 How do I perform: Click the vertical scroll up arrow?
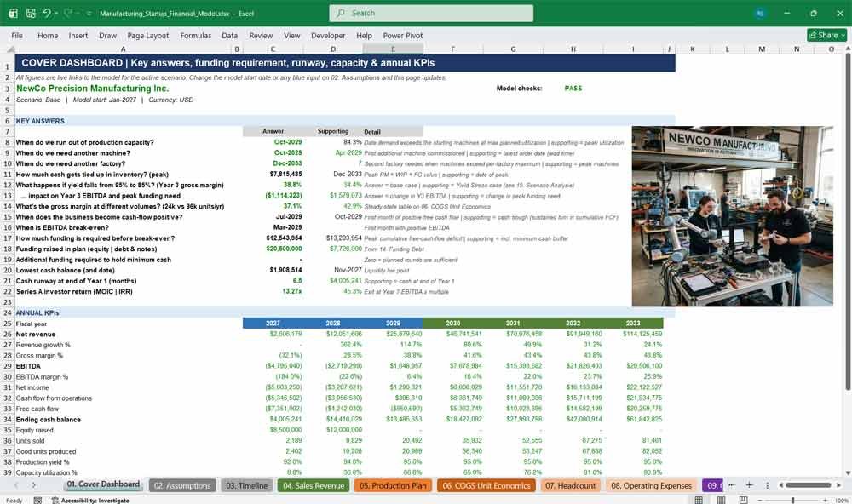click(x=848, y=49)
